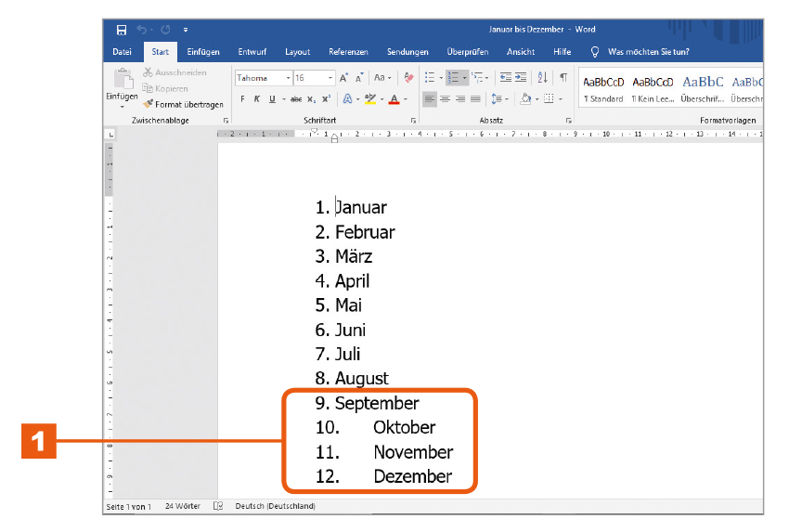Open the underline style dropdown arrow
The width and height of the screenshot is (789, 532).
[x=283, y=99]
